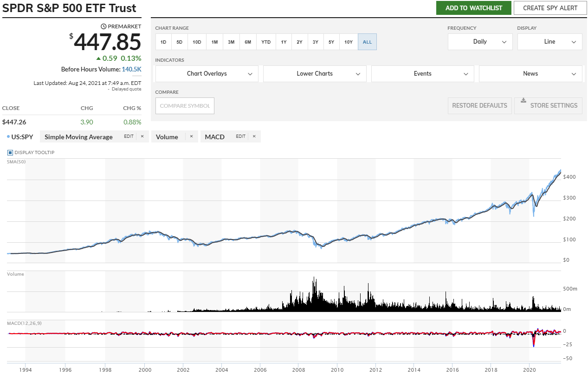
Task: Click the MACD(12,26,9) chart label
Action: (24, 323)
